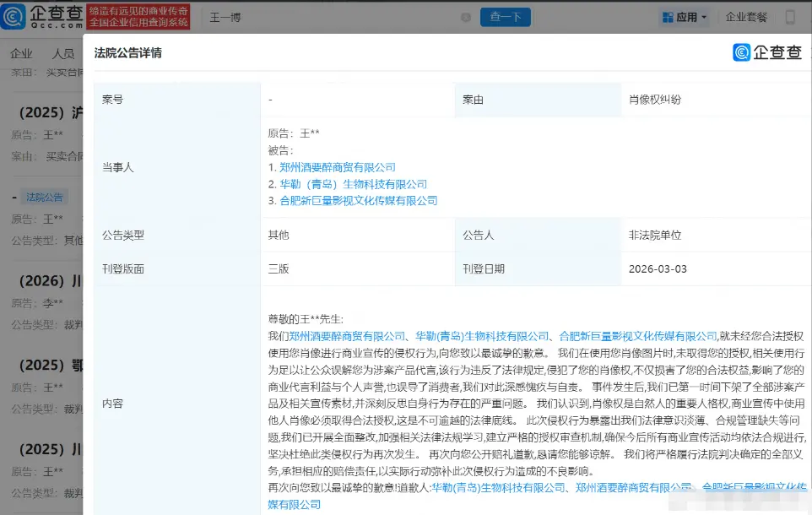
Task: Click the mobile phone icon in the header
Action: [x=790, y=17]
